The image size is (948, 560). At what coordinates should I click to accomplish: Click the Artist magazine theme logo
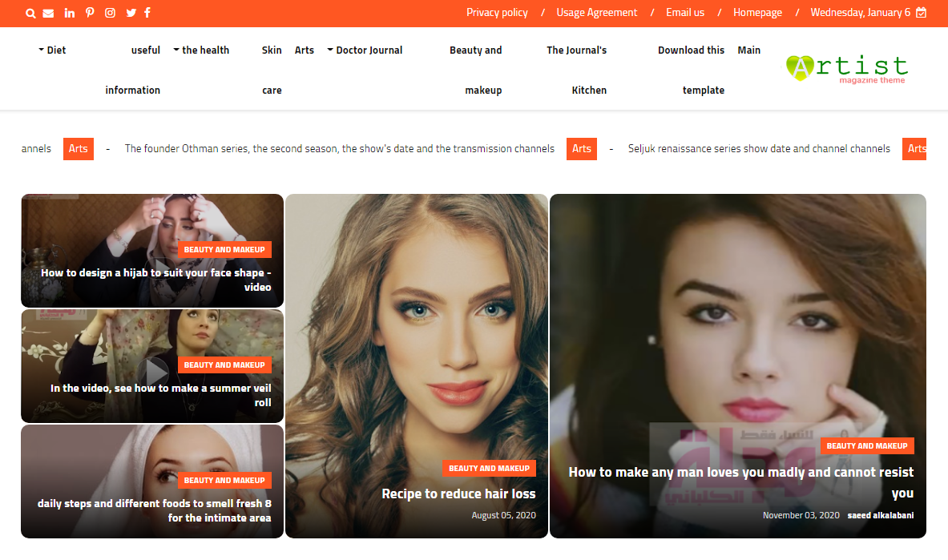[x=847, y=68]
